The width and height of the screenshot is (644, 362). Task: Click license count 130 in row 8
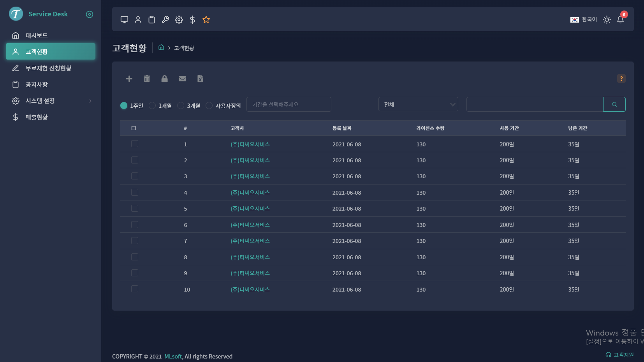[421, 257]
